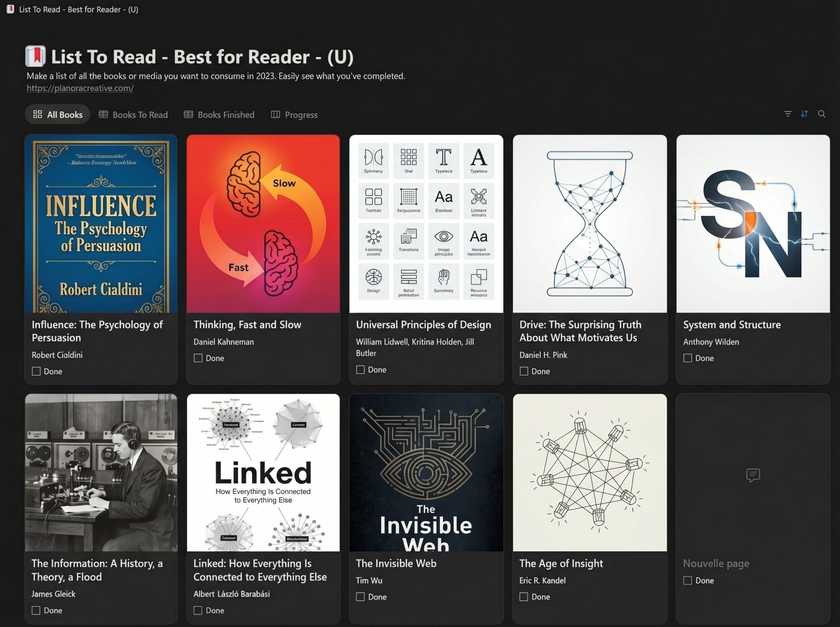Screen dimensions: 840x627
Task: Toggle Done on The Age of Insight
Action: (524, 597)
